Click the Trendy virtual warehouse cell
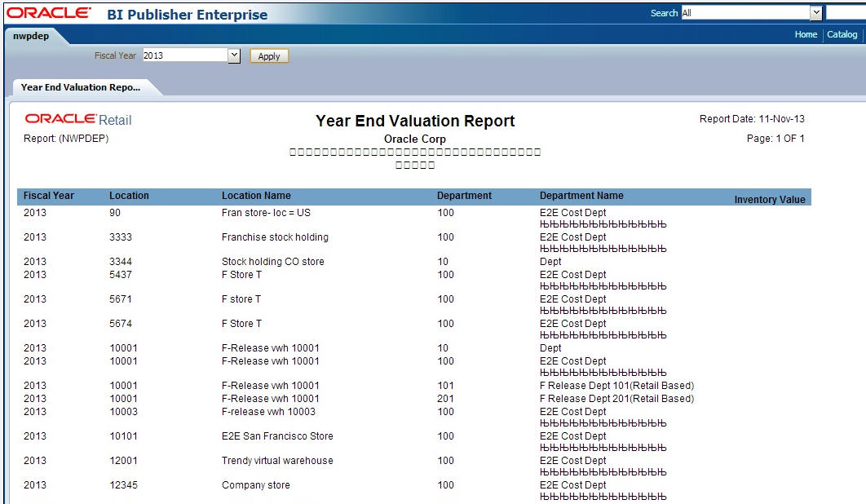This screenshot has width=866, height=504. tap(277, 460)
